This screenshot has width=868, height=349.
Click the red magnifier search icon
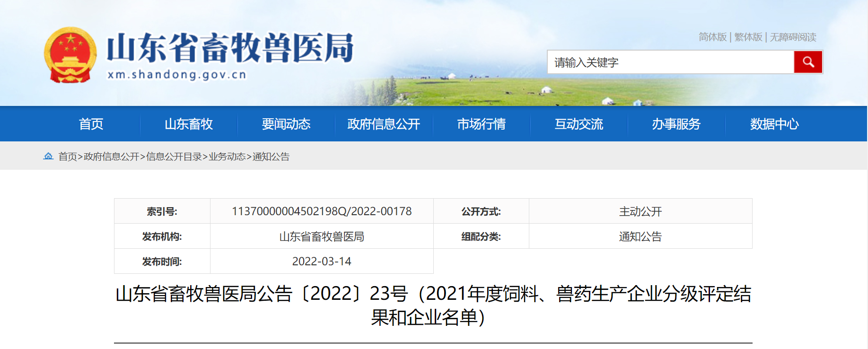[808, 62]
